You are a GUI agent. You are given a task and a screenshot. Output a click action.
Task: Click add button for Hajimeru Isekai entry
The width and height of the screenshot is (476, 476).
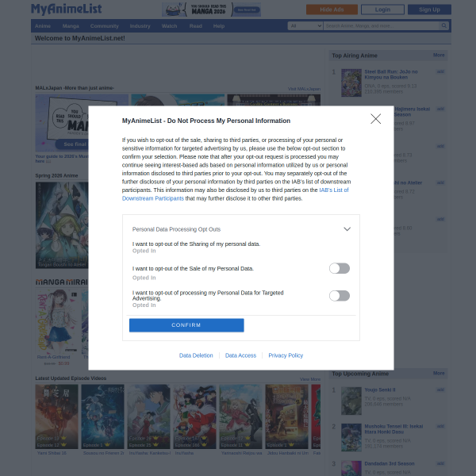coord(440,109)
